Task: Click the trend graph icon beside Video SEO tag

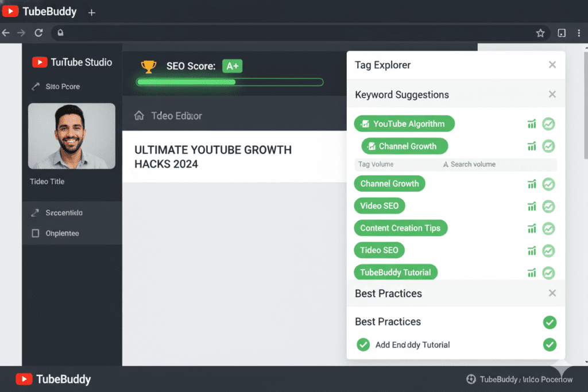Action: pyautogui.click(x=532, y=206)
